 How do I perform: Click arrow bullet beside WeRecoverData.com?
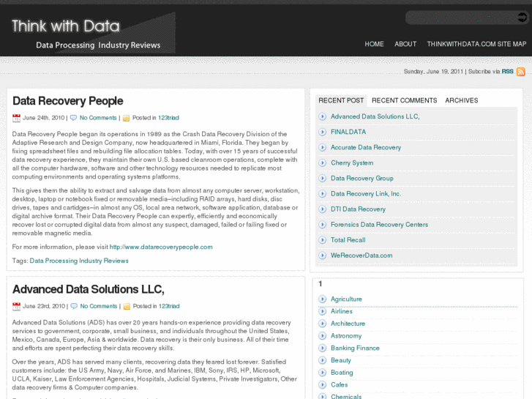(x=322, y=256)
